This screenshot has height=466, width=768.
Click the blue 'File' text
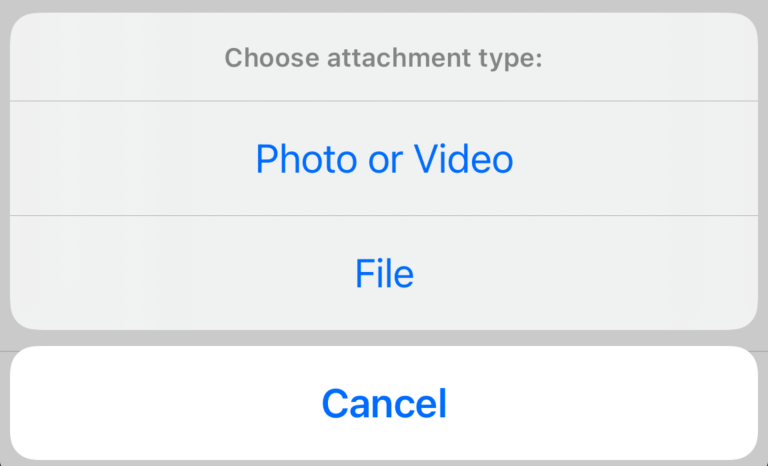pyautogui.click(x=384, y=273)
